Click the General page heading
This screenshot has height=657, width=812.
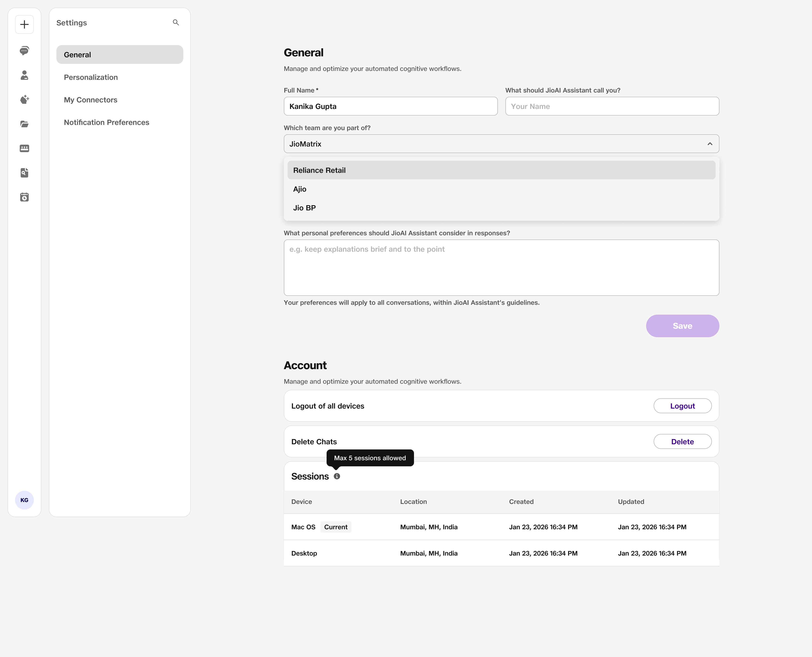pyautogui.click(x=304, y=53)
